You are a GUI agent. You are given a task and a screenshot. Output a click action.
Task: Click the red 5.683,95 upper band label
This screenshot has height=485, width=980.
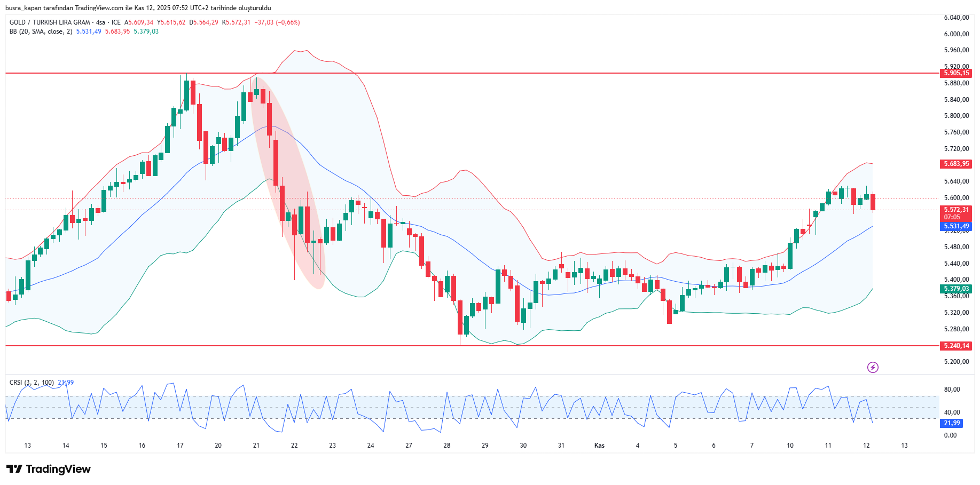[x=956, y=164]
